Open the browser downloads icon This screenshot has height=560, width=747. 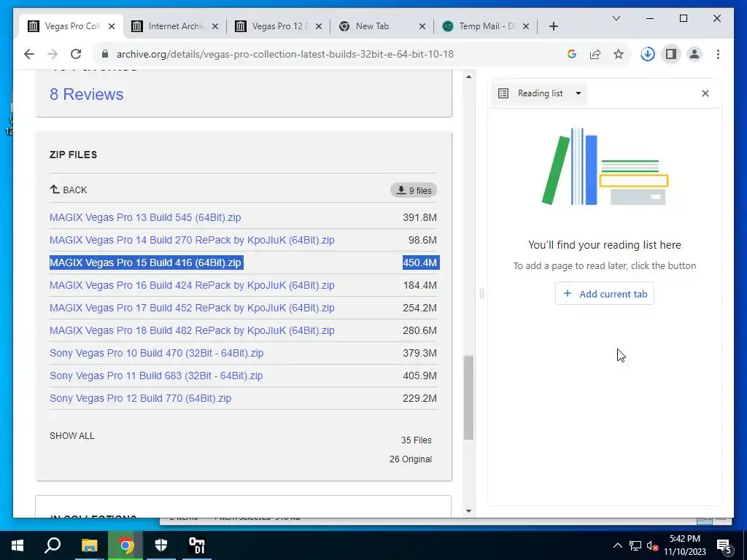pos(648,54)
